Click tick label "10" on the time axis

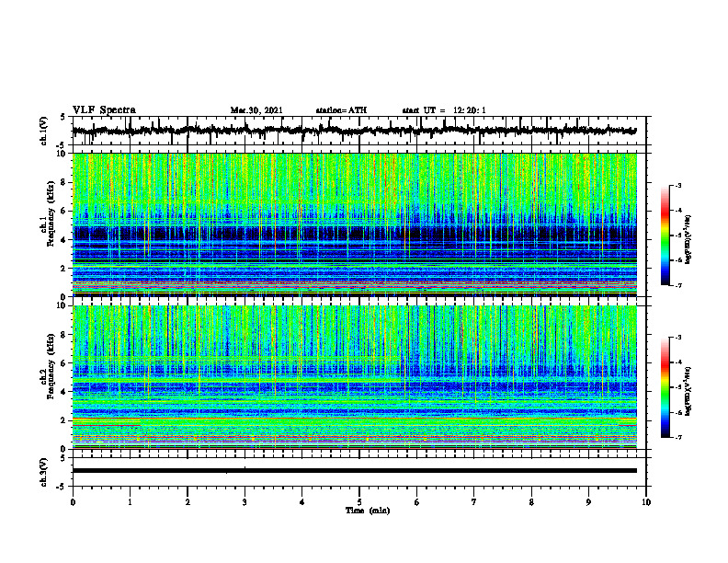(x=646, y=502)
